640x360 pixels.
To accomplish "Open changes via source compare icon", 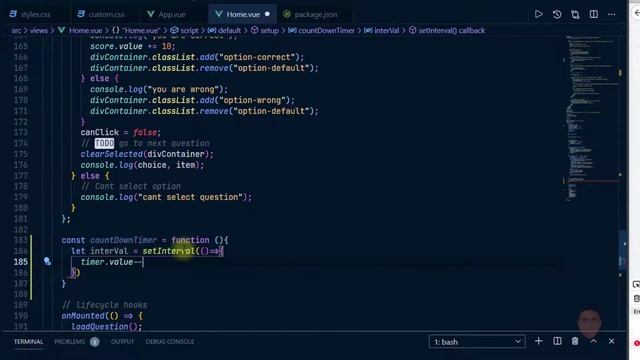I will (575, 14).
